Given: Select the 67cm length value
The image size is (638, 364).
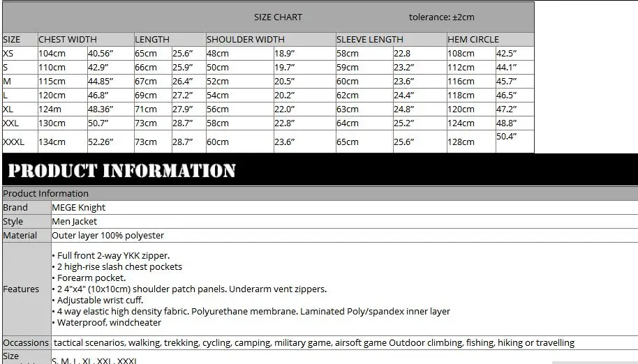Looking at the screenshot, I should click(146, 82).
